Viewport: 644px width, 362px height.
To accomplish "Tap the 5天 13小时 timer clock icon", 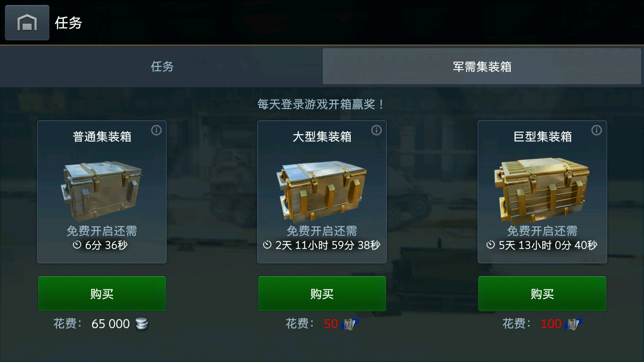I will [x=491, y=245].
